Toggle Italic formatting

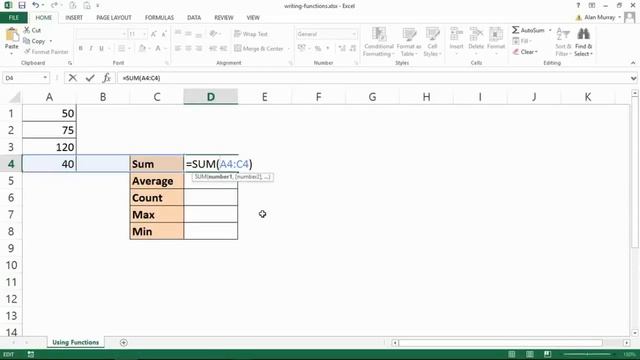coord(91,48)
